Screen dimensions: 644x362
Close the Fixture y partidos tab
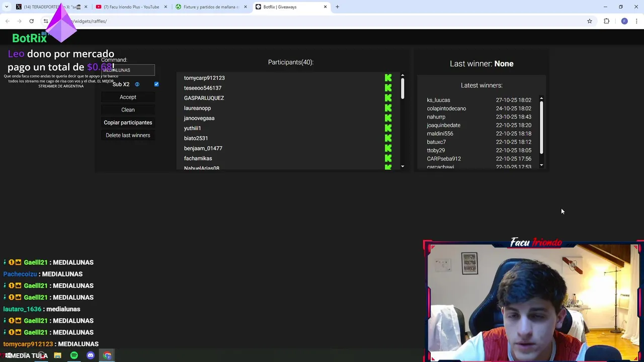pos(246,7)
